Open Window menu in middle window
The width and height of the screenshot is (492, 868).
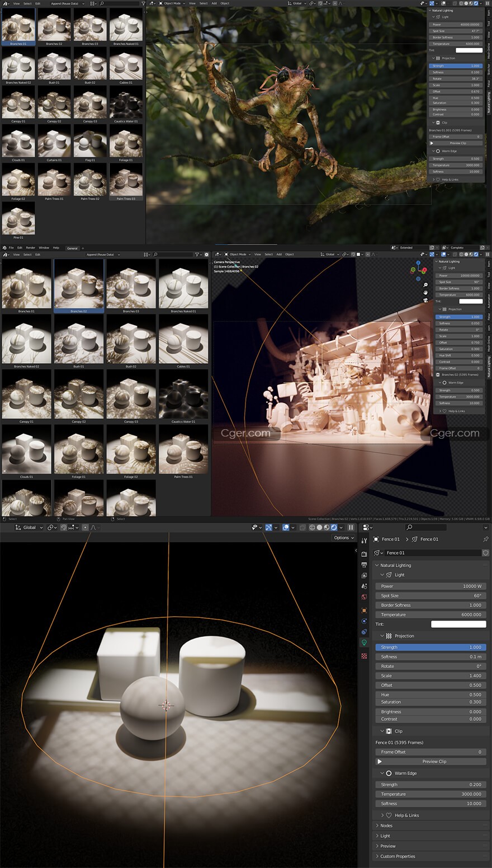tap(44, 248)
